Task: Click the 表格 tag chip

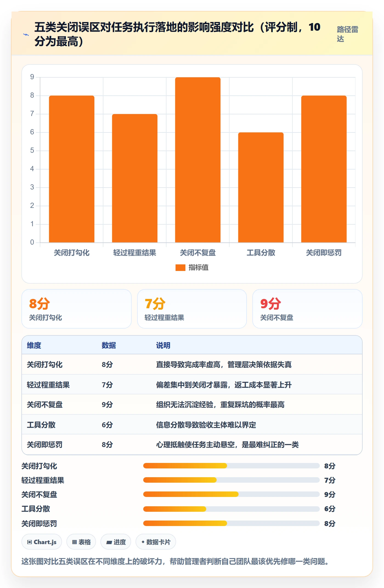Action: (81, 542)
